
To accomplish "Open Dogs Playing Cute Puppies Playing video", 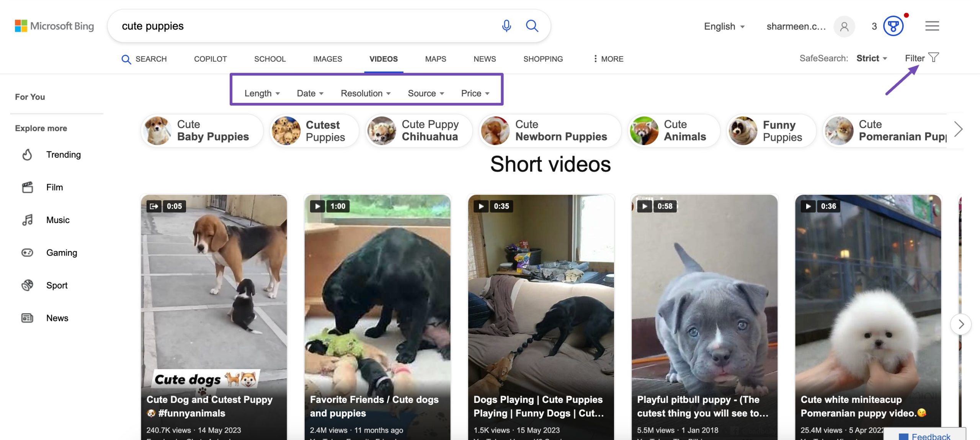I will 541,318.
